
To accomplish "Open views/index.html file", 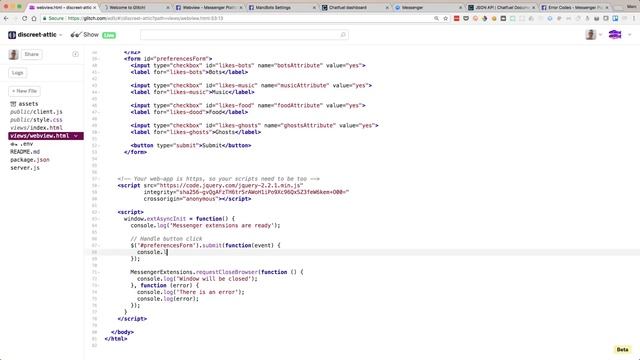I will point(36,128).
